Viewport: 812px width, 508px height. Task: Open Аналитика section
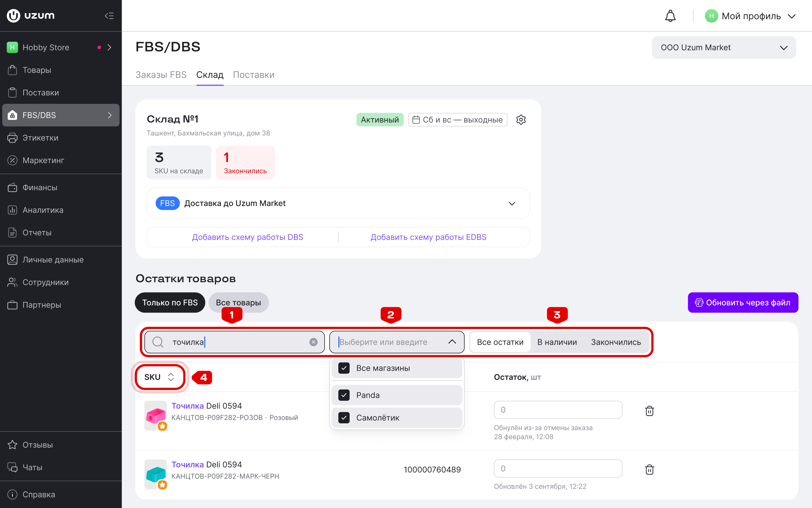(61, 210)
